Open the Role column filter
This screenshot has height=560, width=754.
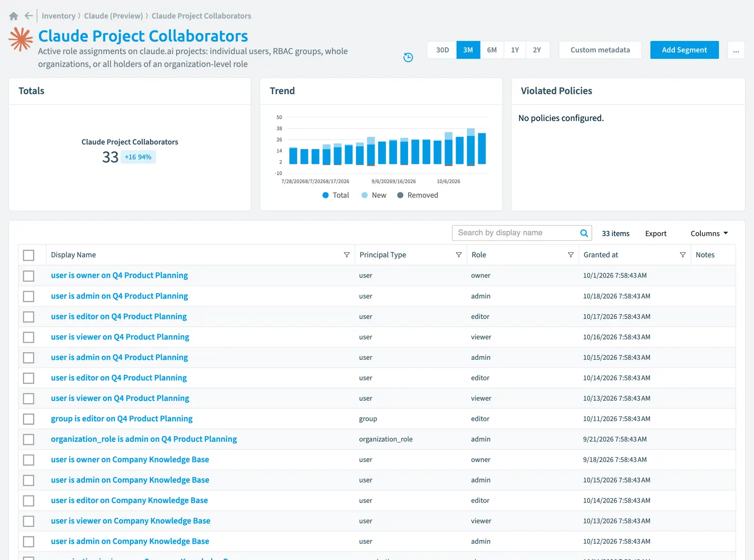click(x=571, y=255)
